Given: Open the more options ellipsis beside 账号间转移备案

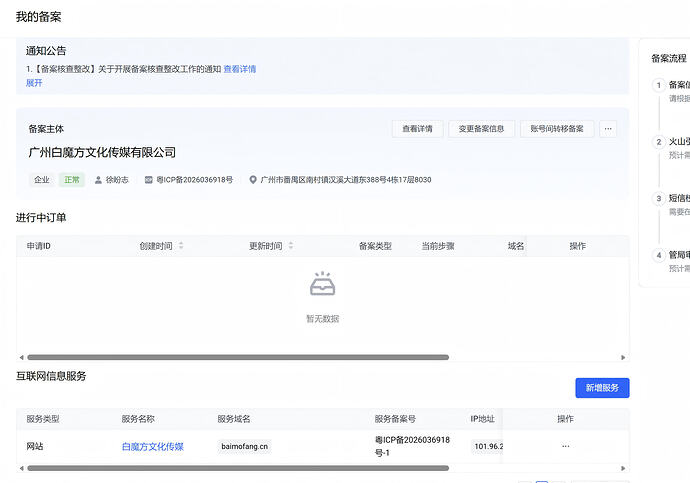Looking at the screenshot, I should tap(608, 129).
